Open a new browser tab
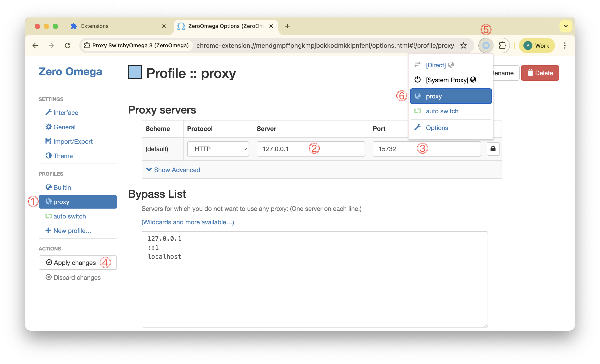Image resolution: width=600 pixels, height=364 pixels. [287, 26]
